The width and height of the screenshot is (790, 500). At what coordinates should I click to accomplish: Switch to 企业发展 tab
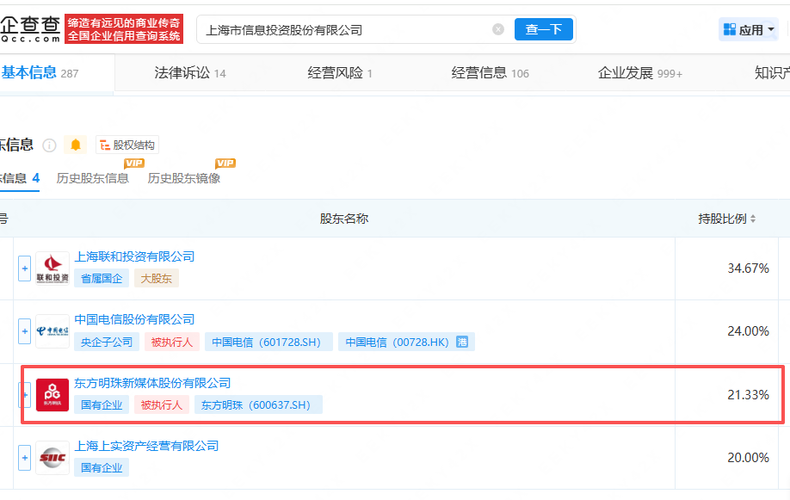click(x=640, y=73)
